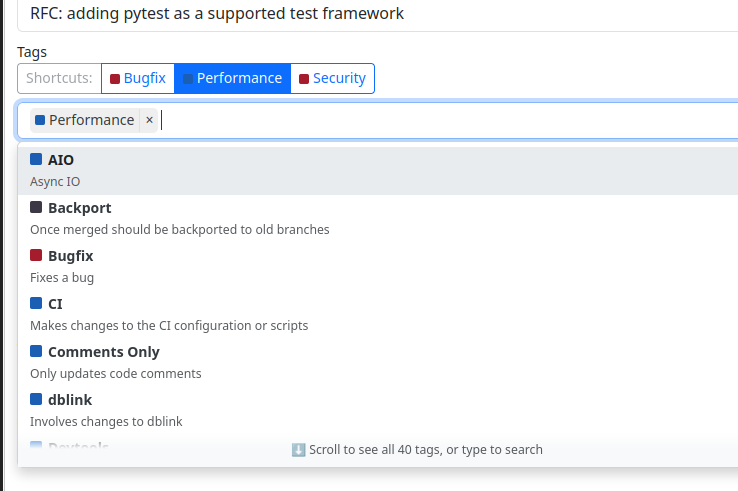Viewport: 738px width, 491px height.
Task: Select the dblink tag option
Action: click(69, 400)
